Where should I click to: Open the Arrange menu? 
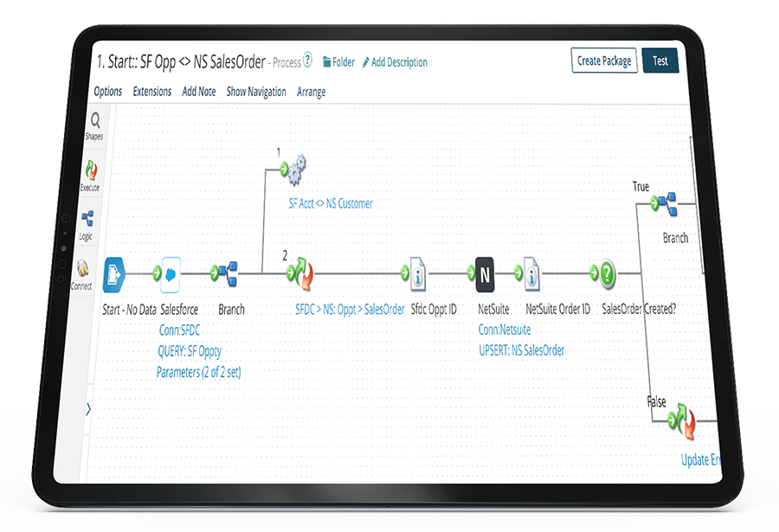point(311,92)
